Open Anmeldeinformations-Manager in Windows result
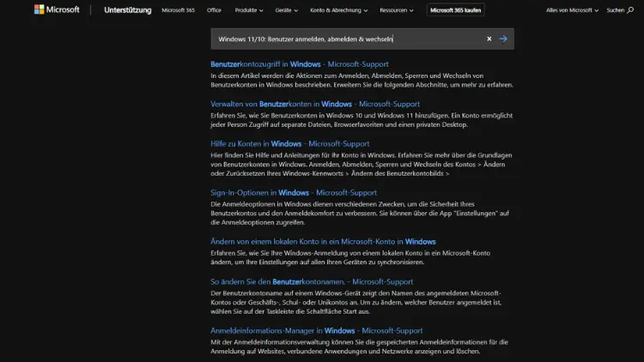 point(316,330)
